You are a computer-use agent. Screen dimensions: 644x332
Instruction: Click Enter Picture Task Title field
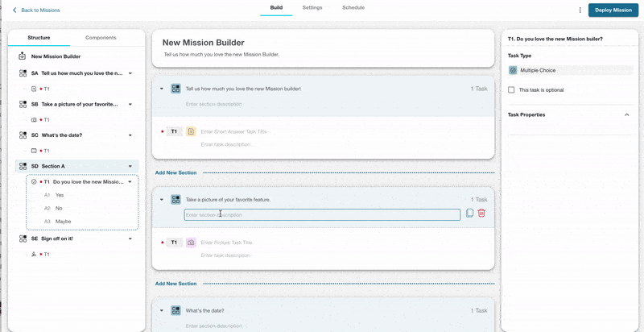(x=226, y=243)
